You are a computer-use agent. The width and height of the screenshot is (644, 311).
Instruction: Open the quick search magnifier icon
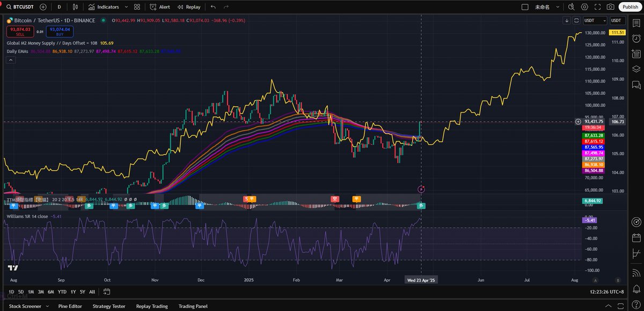pos(571,7)
